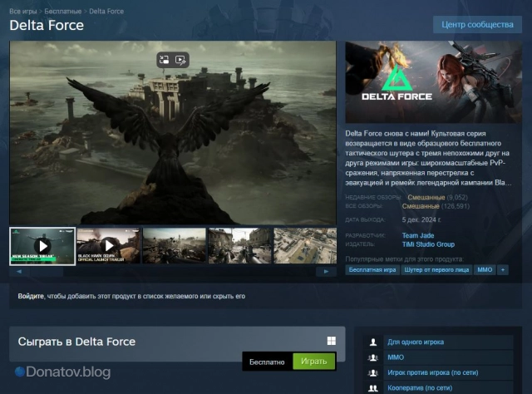Screen dimensions: 532x394
Task: Click the online co-op feature icon
Action: (373, 388)
